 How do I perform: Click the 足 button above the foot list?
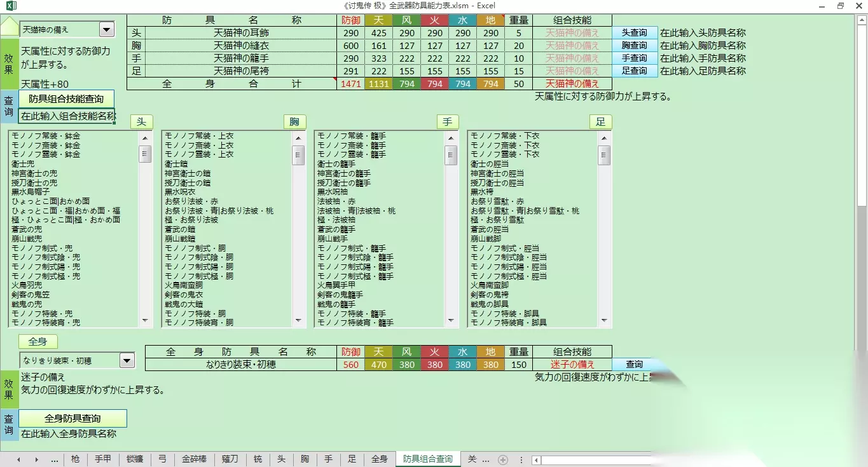(600, 122)
